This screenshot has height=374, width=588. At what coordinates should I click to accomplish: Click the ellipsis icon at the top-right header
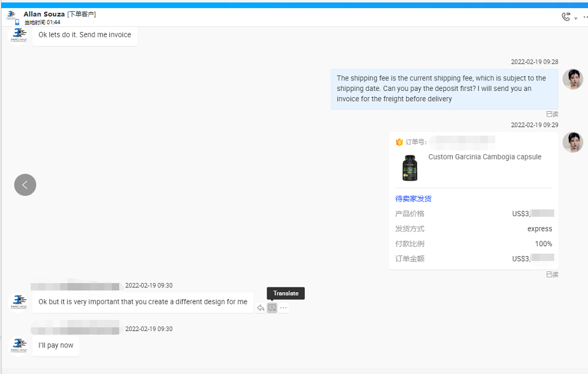coord(584,15)
